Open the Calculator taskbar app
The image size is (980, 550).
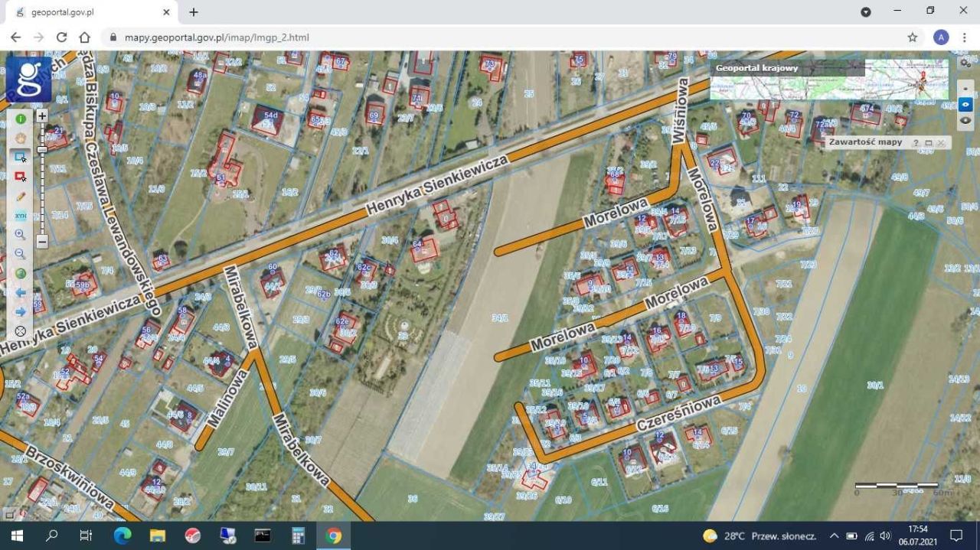298,535
